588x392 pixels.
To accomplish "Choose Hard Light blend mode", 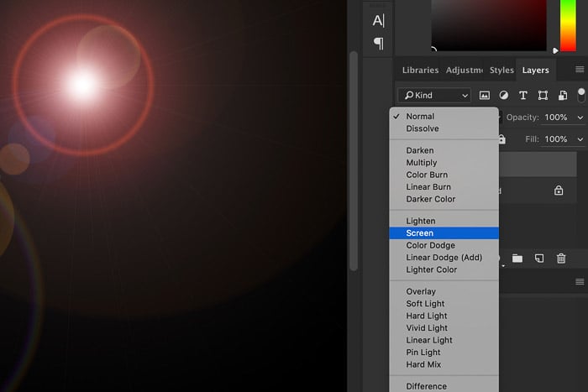I will click(444, 316).
